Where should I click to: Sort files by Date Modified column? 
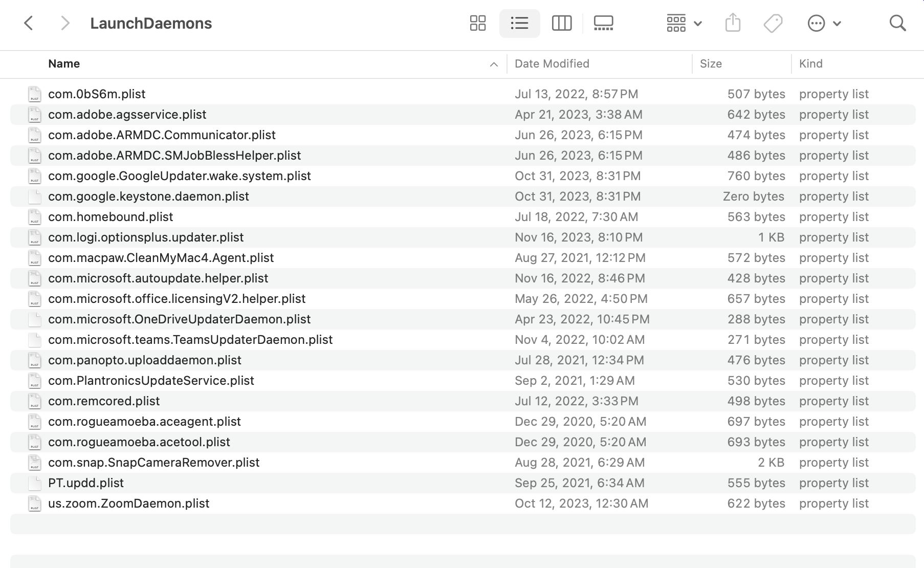point(552,64)
